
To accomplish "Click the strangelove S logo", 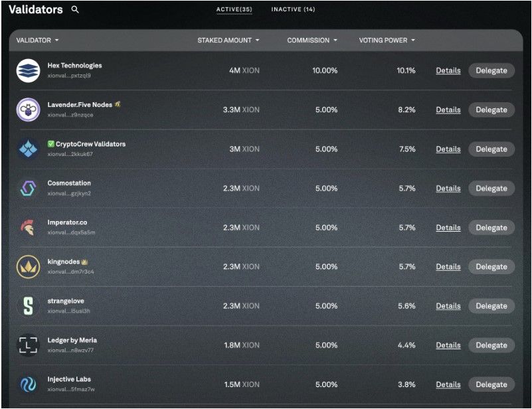I will coord(28,305).
